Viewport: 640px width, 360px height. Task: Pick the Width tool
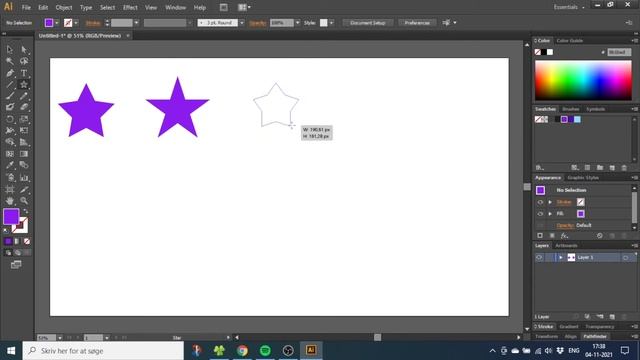[x=10, y=131]
